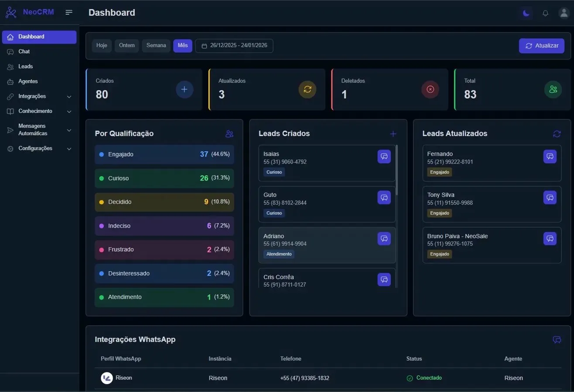Open the Leads page from the sidebar
This screenshot has height=392, width=574.
(x=26, y=66)
